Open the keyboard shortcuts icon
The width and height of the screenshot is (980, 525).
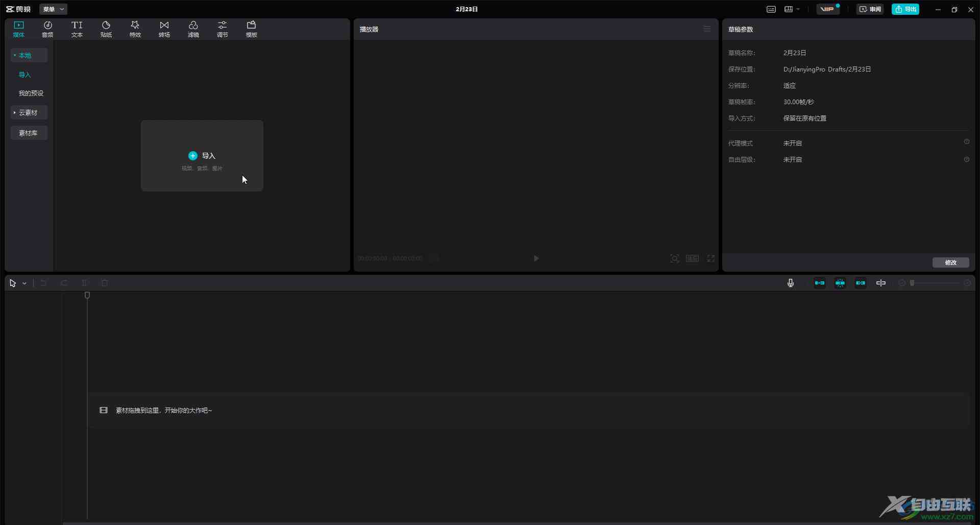(771, 9)
